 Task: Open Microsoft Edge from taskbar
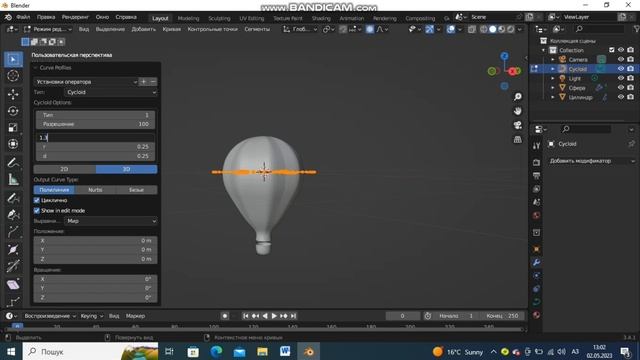click(x=216, y=351)
